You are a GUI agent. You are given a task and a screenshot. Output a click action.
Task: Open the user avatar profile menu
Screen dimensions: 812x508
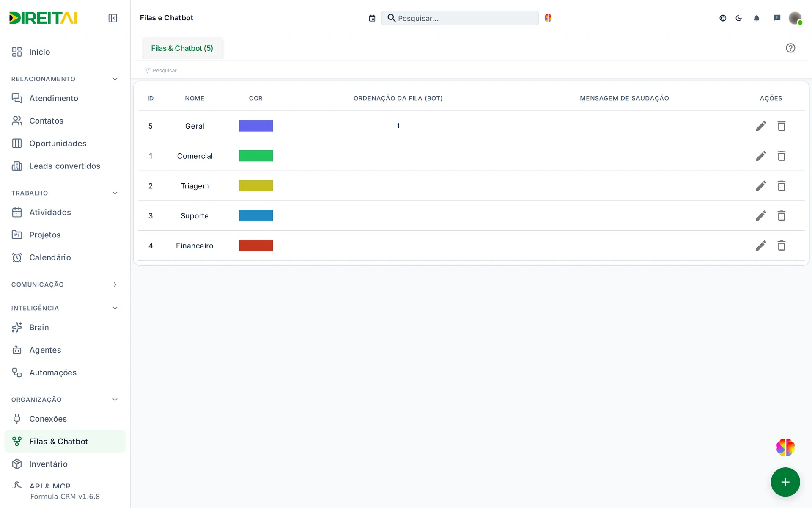point(795,18)
